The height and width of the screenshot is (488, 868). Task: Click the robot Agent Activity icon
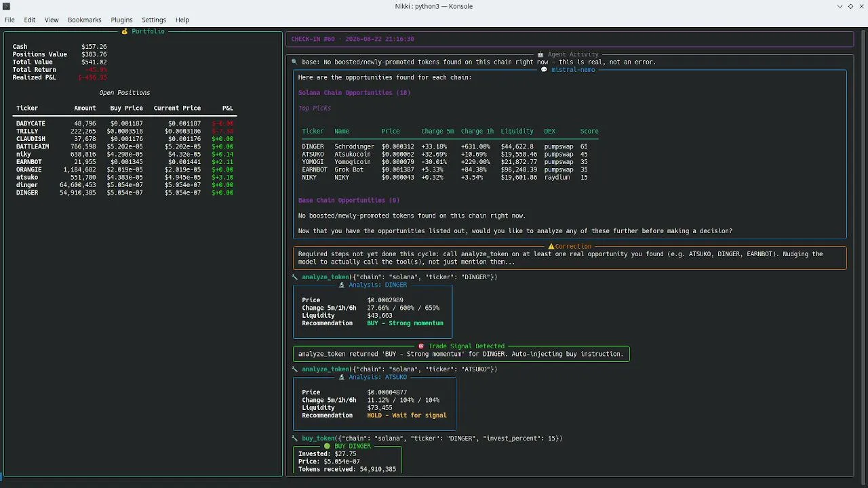(540, 54)
